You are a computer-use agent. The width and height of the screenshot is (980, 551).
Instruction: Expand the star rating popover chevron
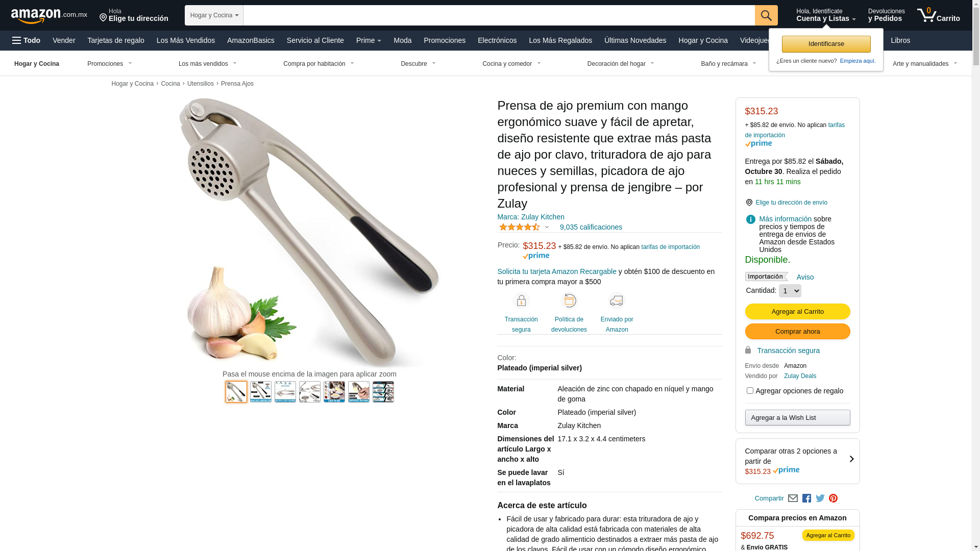point(547,228)
